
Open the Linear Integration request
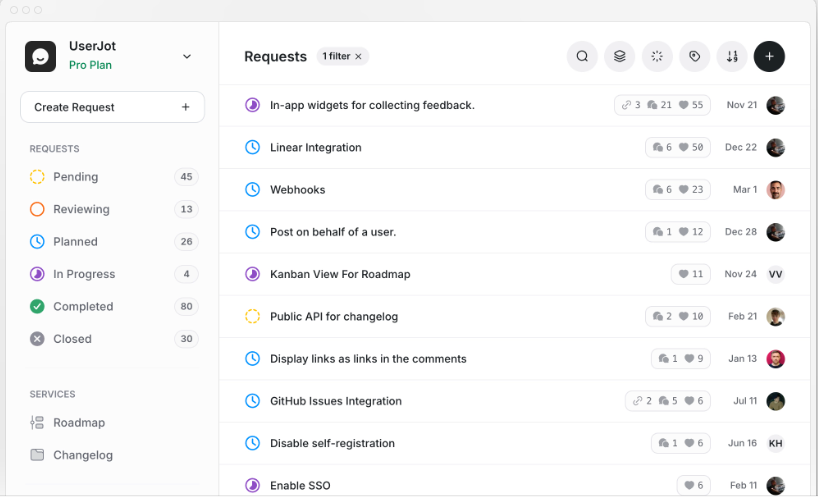pyautogui.click(x=315, y=148)
